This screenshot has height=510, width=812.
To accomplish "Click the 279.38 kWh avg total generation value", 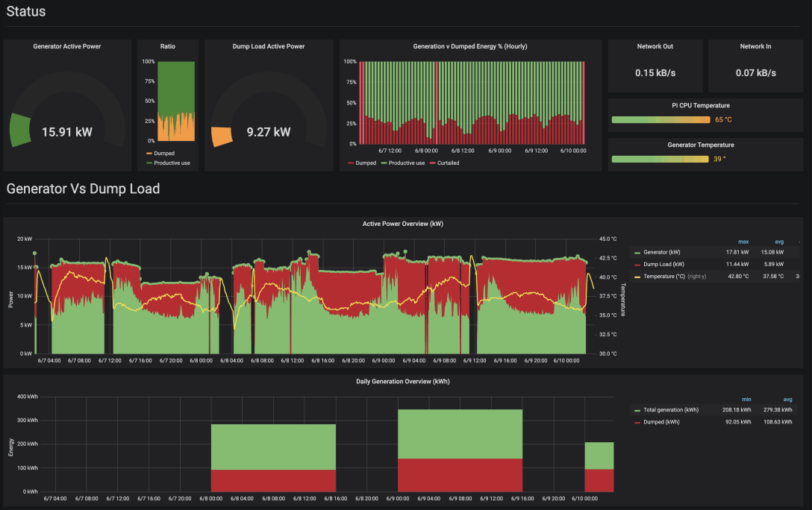I will (x=778, y=410).
